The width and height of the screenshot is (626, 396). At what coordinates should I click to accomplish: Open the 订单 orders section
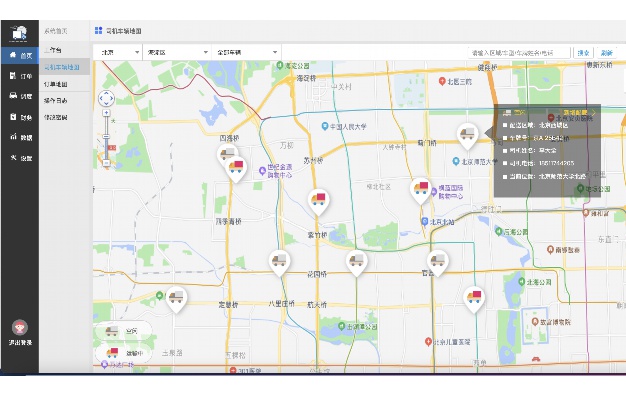[20, 76]
